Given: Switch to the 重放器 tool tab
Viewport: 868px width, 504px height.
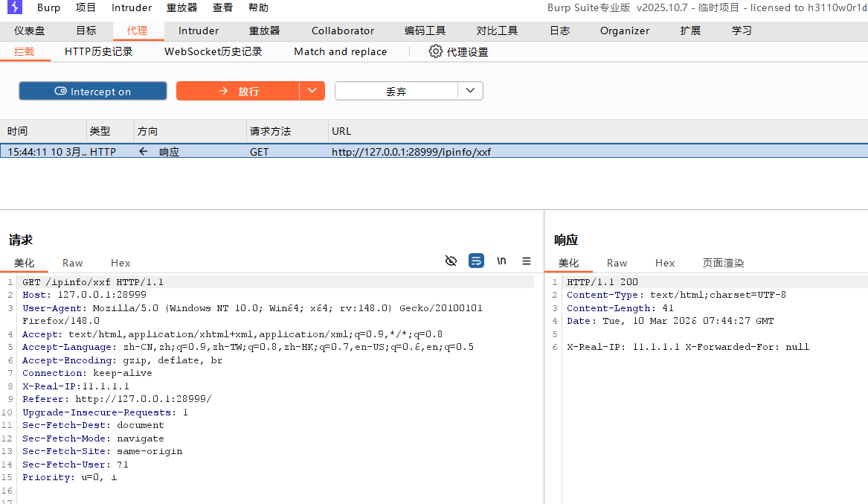Looking at the screenshot, I should [x=265, y=31].
